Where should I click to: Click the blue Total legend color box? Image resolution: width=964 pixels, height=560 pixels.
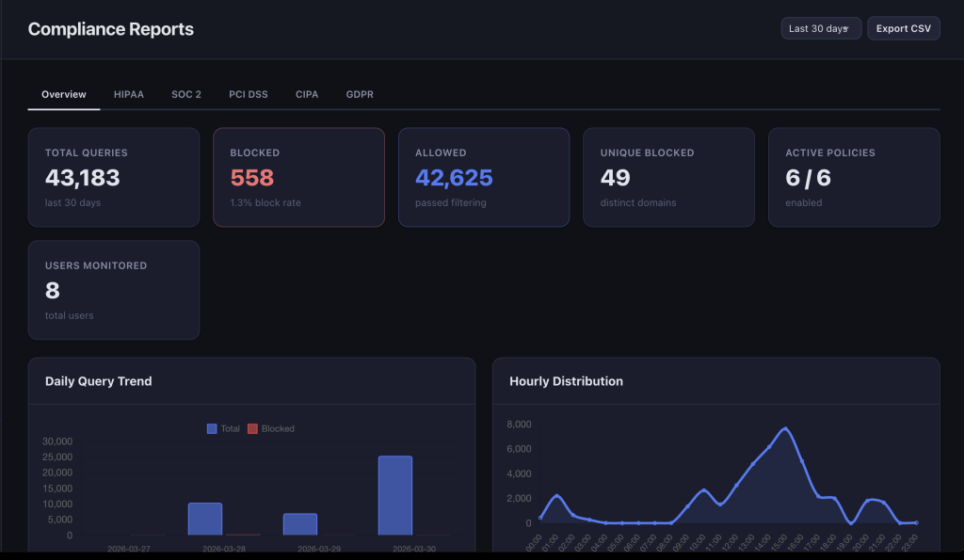(x=212, y=428)
